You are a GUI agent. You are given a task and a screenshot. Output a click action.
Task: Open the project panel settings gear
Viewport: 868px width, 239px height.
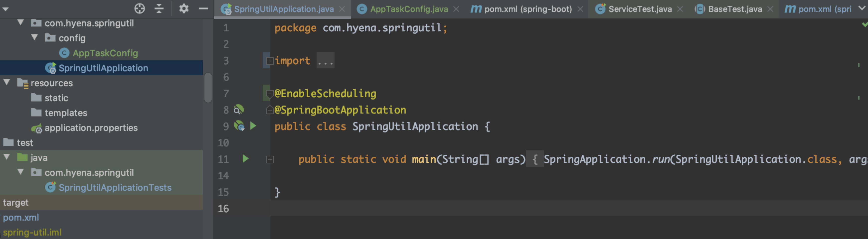tap(184, 8)
